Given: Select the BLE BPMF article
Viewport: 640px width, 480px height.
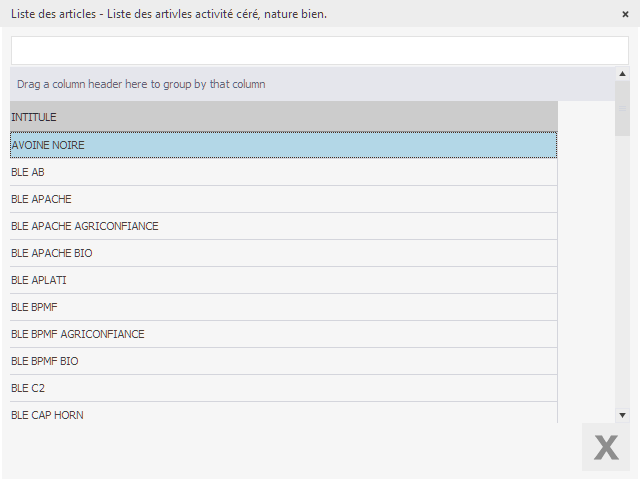Looking at the screenshot, I should click(283, 307).
